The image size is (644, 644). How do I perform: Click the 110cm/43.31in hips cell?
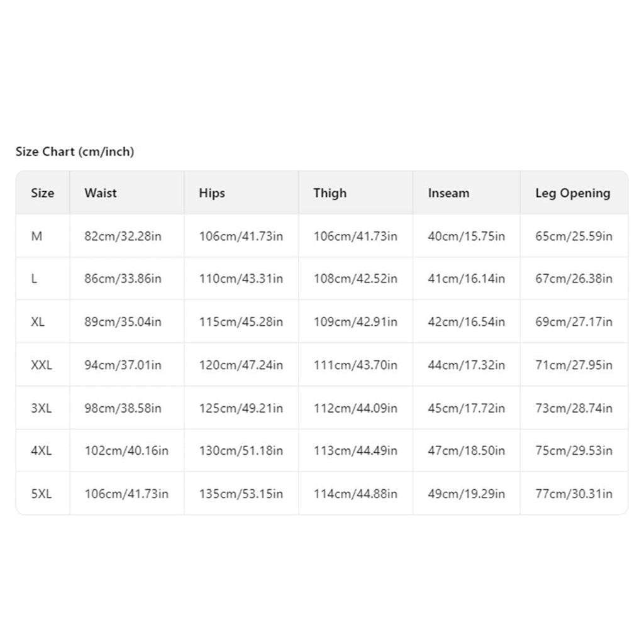click(x=241, y=279)
